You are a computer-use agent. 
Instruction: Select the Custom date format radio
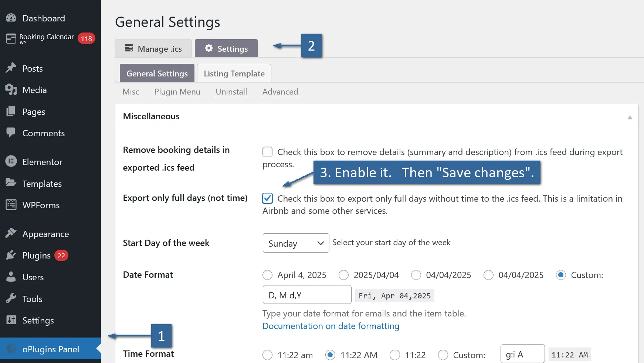coord(561,275)
